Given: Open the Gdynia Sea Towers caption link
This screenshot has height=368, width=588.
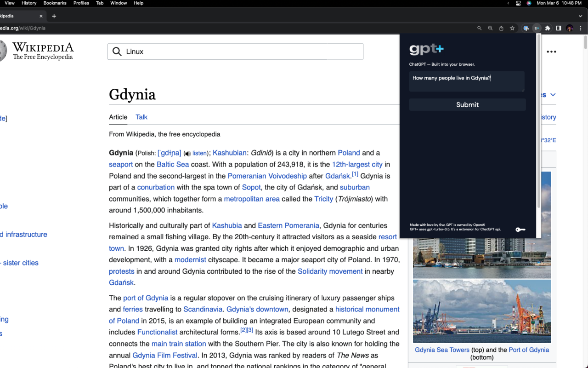Looking at the screenshot, I should (x=442, y=350).
